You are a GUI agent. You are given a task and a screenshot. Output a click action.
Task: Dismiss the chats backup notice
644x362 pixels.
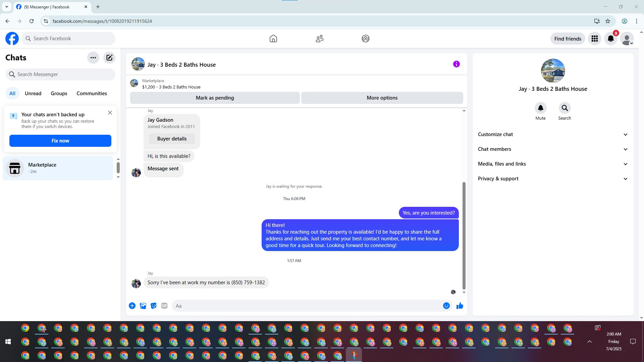(110, 113)
